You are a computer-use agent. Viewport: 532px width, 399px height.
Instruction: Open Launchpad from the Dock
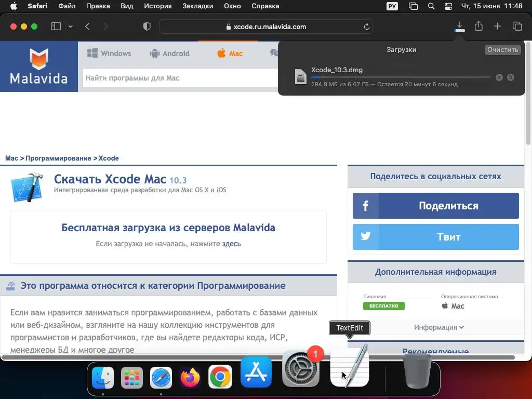(132, 377)
